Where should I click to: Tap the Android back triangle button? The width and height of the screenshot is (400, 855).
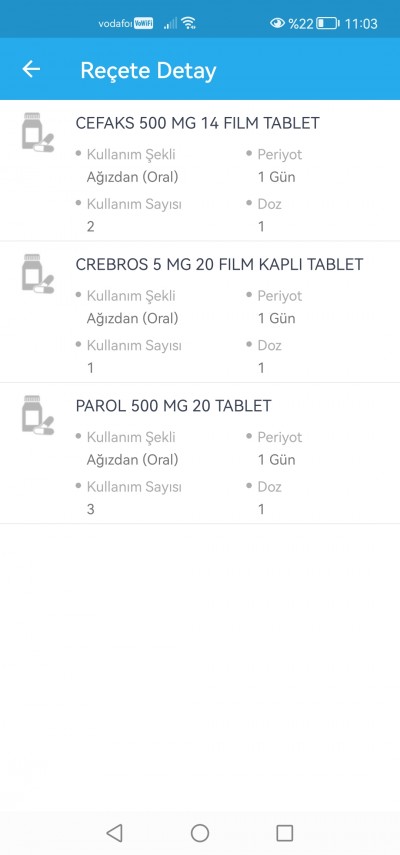(114, 833)
